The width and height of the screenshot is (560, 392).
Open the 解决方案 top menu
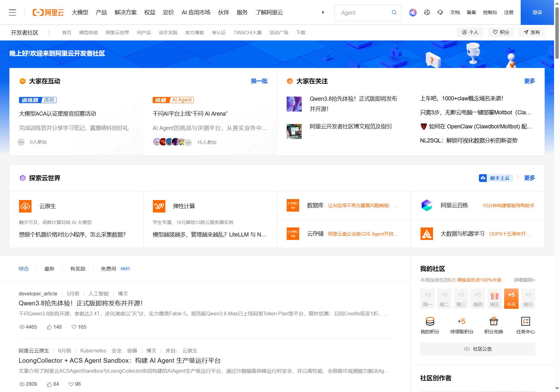126,12
